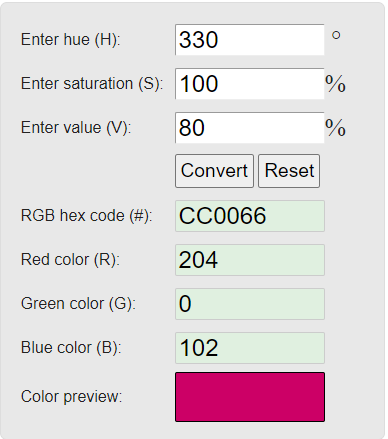Click the saturation (S) input field

[250, 84]
